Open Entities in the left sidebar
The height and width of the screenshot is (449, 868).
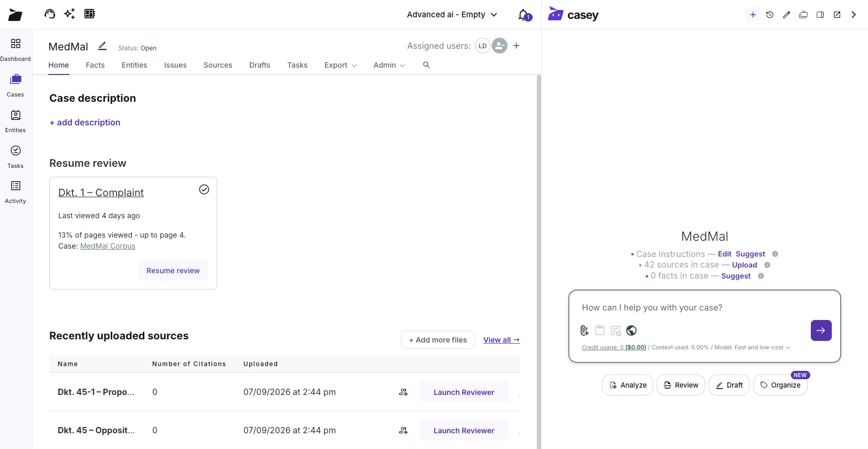coord(16,121)
